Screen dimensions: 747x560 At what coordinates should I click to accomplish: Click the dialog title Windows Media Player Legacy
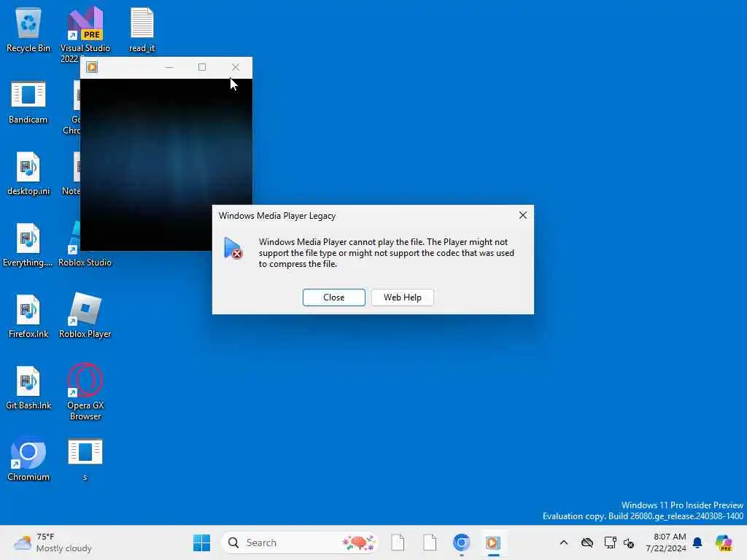pyautogui.click(x=277, y=216)
